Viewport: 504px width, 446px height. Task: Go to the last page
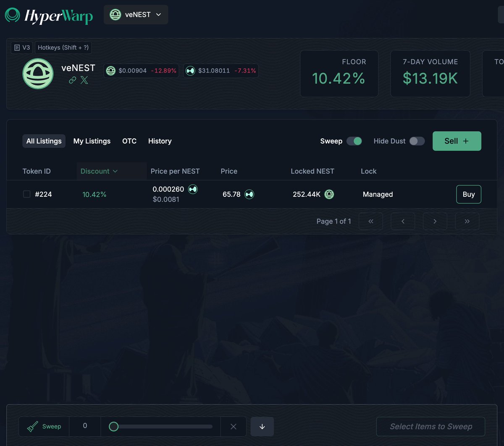[467, 221]
